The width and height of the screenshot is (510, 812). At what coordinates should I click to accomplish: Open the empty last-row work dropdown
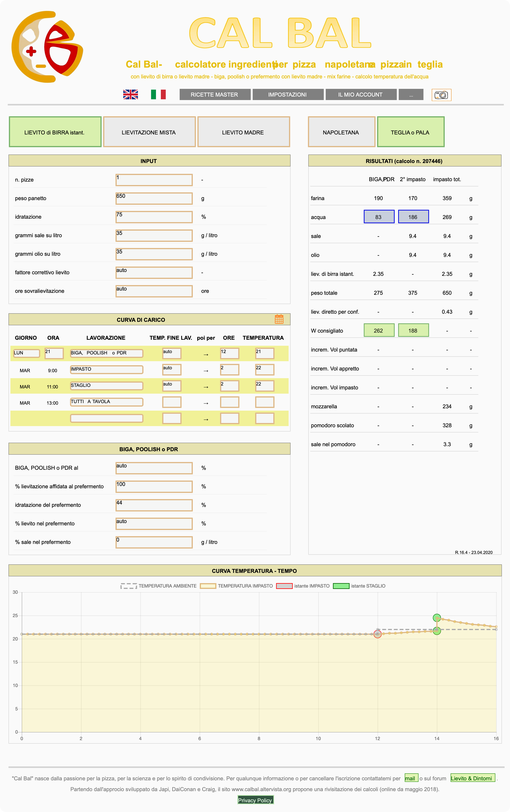pos(107,418)
